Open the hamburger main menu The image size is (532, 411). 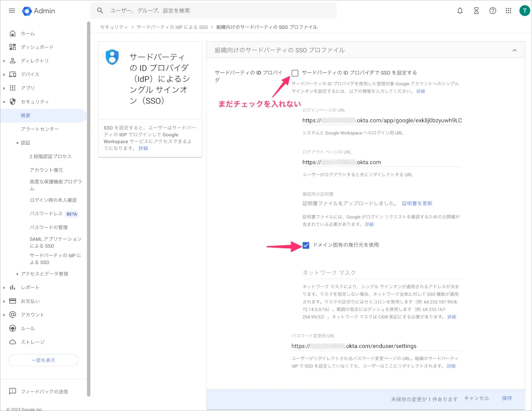(12, 11)
